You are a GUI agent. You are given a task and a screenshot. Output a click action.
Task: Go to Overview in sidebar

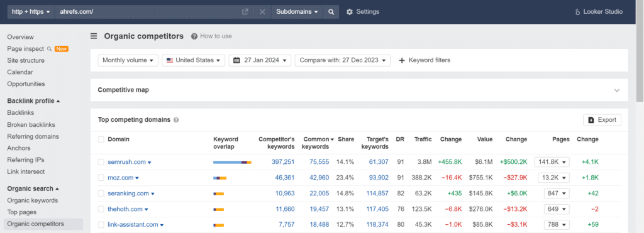(21, 37)
